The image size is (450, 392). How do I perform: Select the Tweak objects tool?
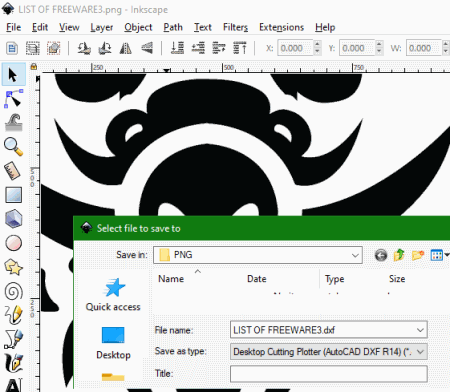pyautogui.click(x=14, y=122)
